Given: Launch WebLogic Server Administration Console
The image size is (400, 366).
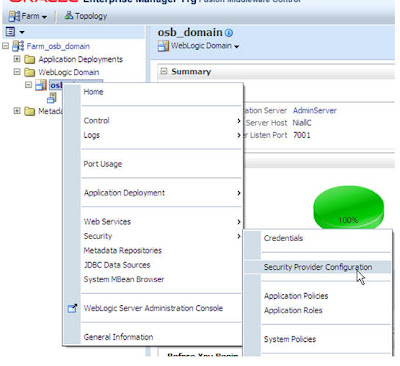Looking at the screenshot, I should 153,308.
